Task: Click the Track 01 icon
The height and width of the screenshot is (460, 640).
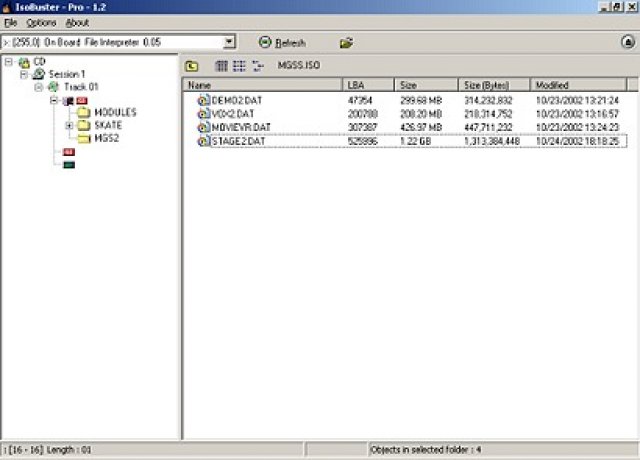Action: pyautogui.click(x=53, y=87)
